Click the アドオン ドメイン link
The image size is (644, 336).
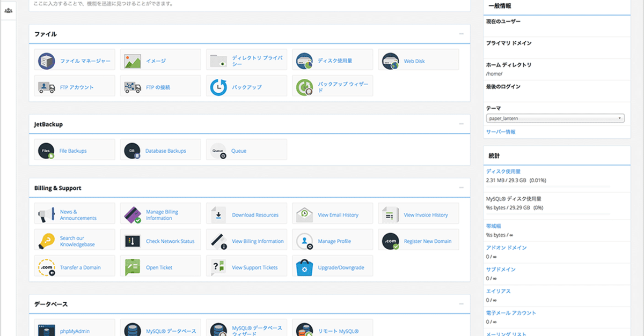click(507, 248)
